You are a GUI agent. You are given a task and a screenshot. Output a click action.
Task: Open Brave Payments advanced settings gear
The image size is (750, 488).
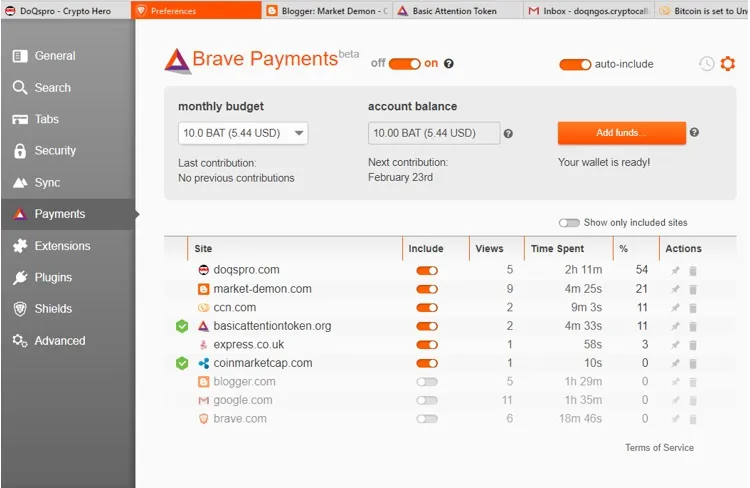coord(728,63)
